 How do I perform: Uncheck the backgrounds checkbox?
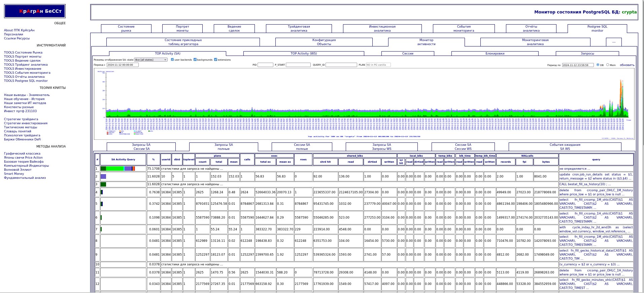195,60
